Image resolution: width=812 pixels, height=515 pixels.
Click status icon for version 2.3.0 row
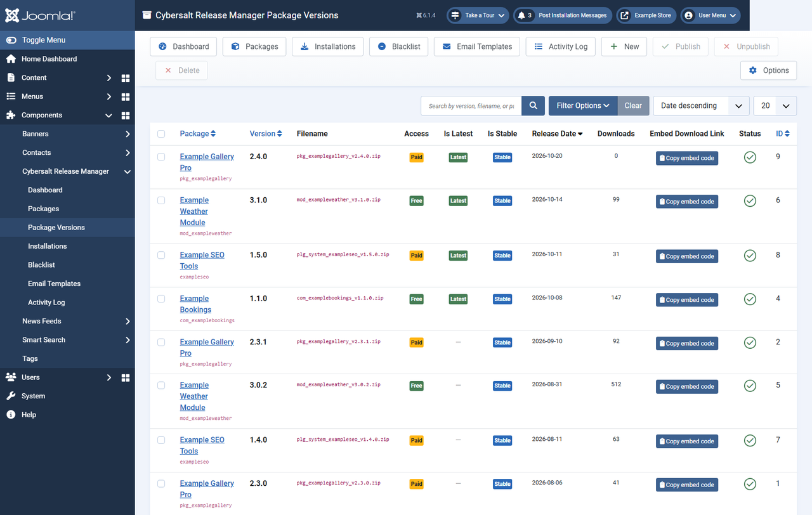pyautogui.click(x=750, y=484)
